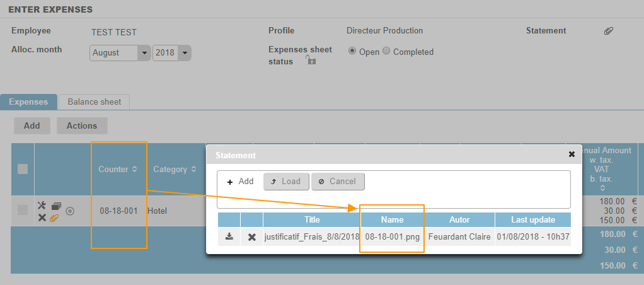Screen dimensions: 644x285
Task: Remove the 08-18-001.png statement file
Action: (x=251, y=236)
